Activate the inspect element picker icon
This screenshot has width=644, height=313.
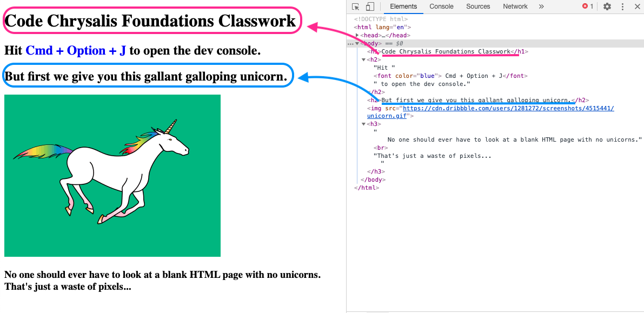pyautogui.click(x=355, y=6)
